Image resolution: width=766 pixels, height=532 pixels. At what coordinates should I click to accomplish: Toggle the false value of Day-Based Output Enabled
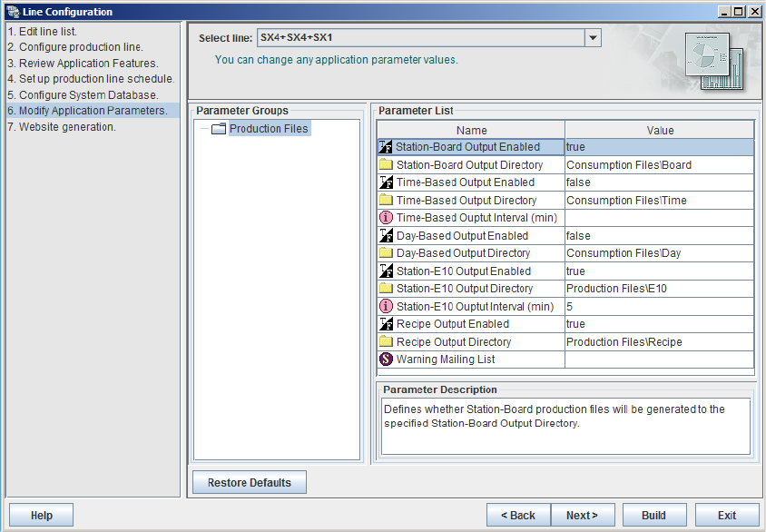[659, 235]
